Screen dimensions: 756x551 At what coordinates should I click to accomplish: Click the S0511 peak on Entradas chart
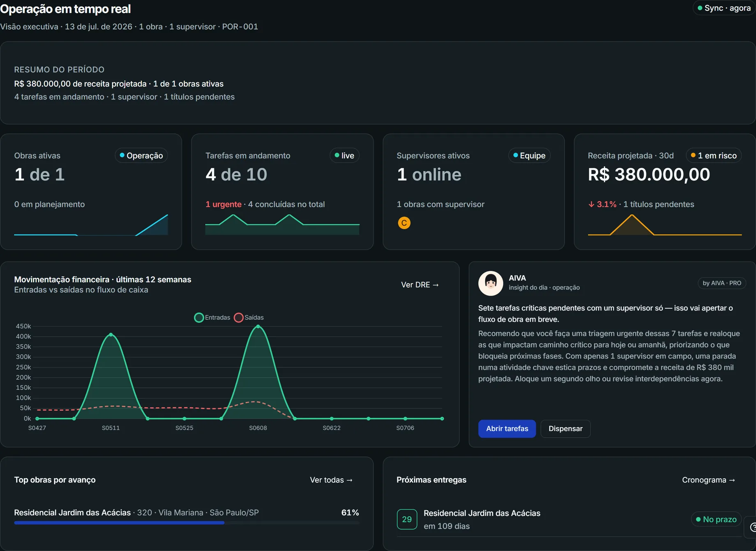pyautogui.click(x=111, y=335)
